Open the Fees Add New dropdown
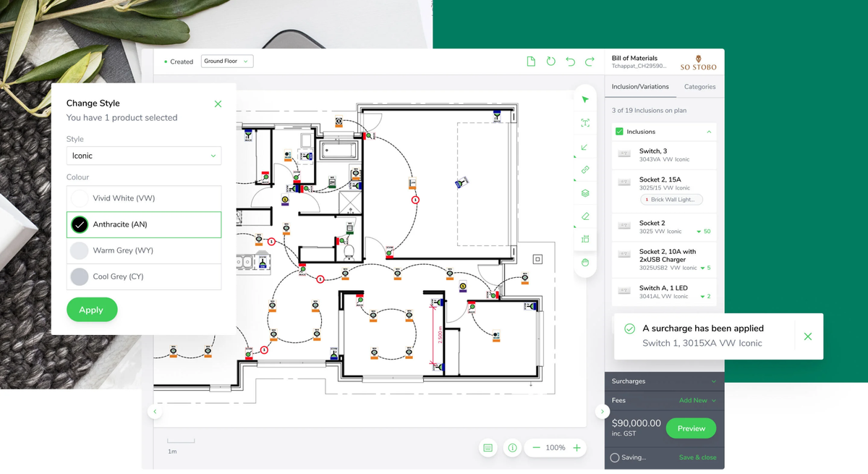This screenshot has width=868, height=474. click(697, 400)
